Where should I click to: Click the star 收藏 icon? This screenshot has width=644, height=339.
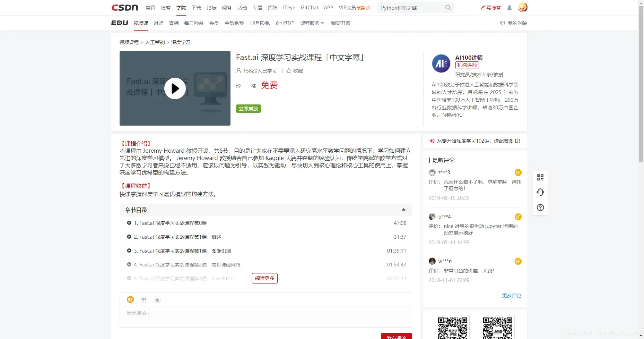[288, 71]
